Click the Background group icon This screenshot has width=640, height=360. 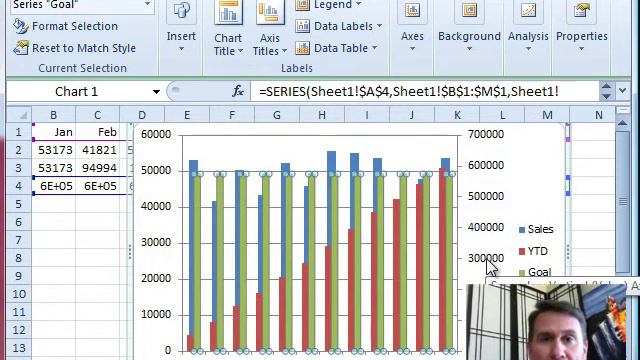(x=469, y=11)
